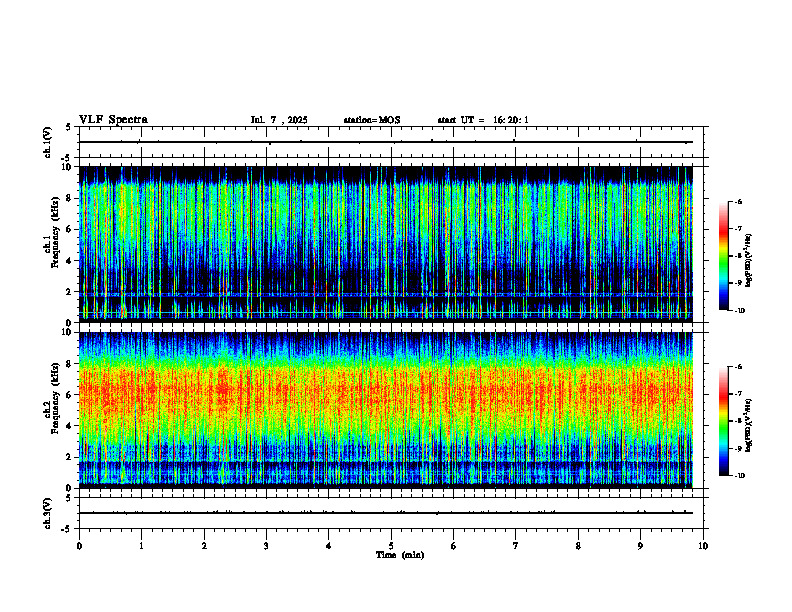Click time axis tick label "3"
This screenshot has height=612, width=792.
click(x=266, y=546)
